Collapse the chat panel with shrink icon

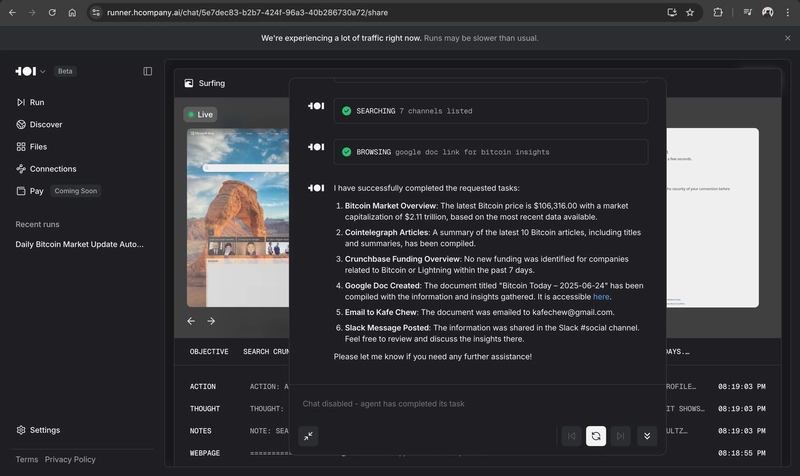pyautogui.click(x=308, y=436)
